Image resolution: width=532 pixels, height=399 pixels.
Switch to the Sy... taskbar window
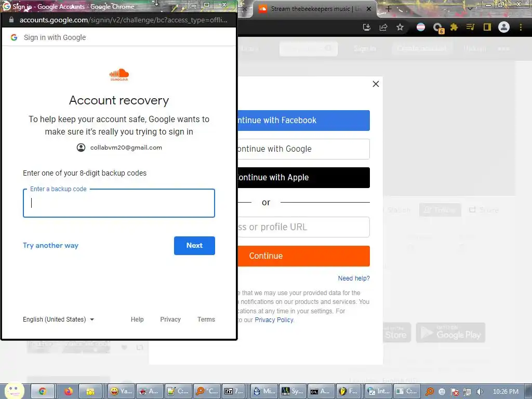click(x=292, y=392)
